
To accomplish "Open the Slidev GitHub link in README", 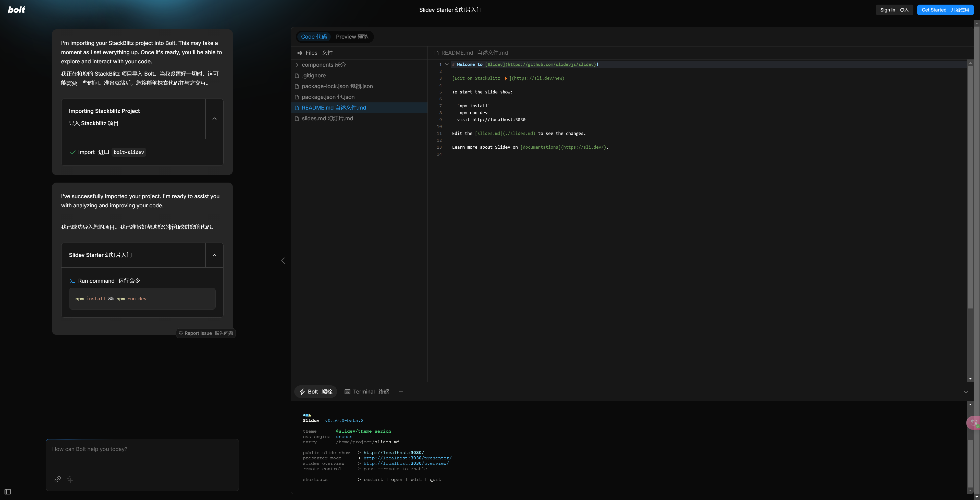I will pyautogui.click(x=540, y=64).
